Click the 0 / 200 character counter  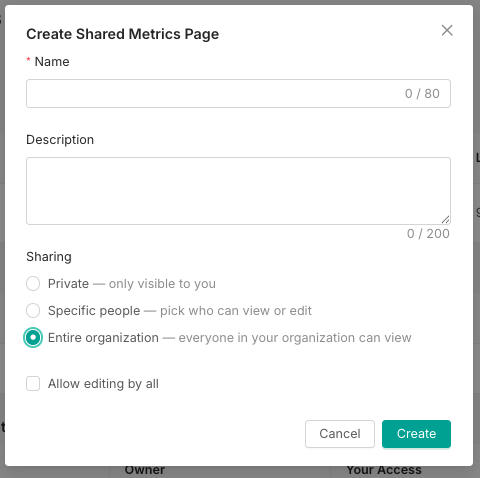428,234
